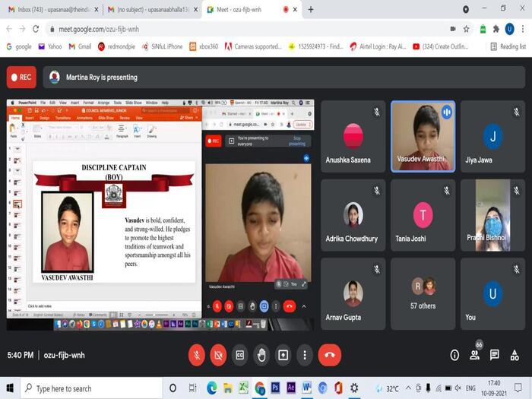The width and height of the screenshot is (532, 399).
Task: Open the Activities panel
Action: [515, 355]
